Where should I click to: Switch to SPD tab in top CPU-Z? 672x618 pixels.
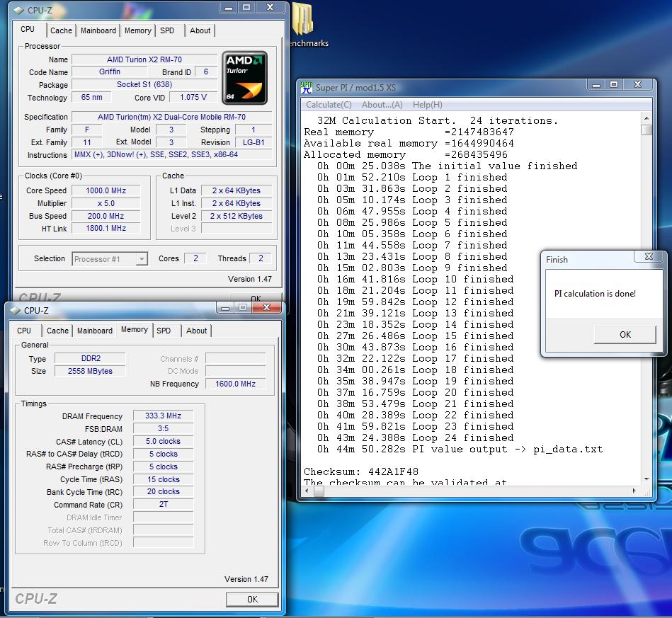click(167, 30)
